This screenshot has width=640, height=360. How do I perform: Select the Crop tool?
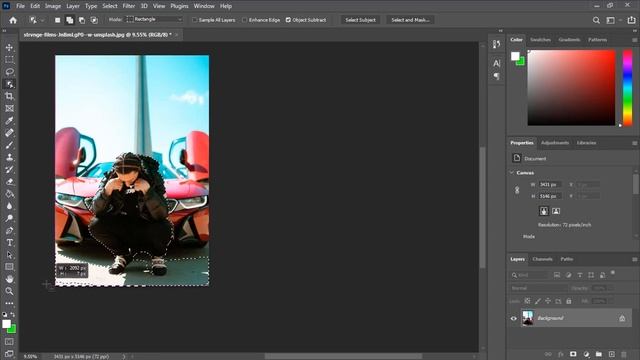coord(9,96)
